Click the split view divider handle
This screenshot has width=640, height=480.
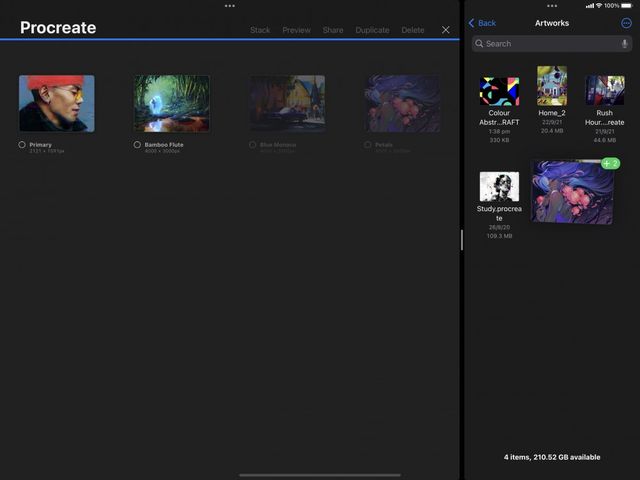pos(462,240)
